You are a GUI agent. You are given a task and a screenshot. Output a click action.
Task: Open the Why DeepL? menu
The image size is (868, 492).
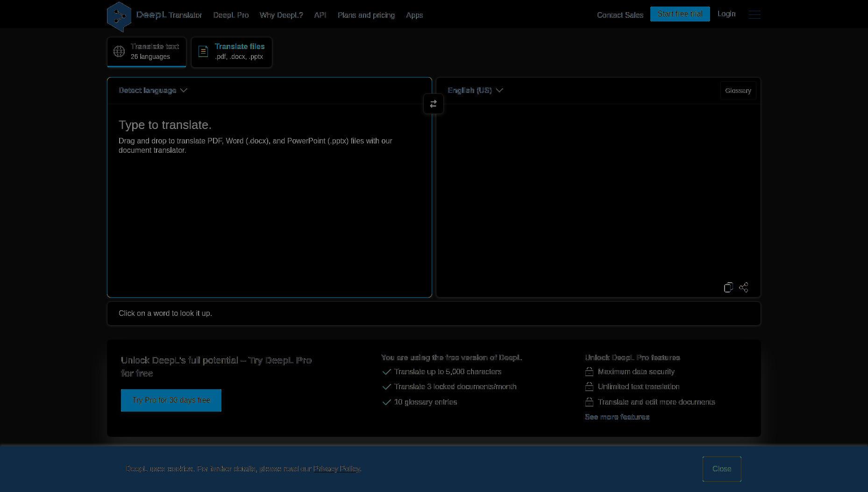[x=281, y=15]
